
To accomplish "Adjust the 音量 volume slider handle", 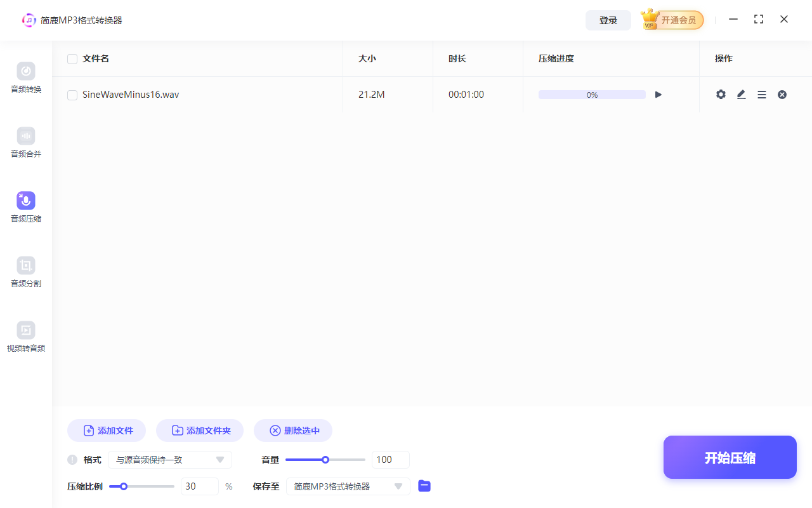I will (325, 459).
